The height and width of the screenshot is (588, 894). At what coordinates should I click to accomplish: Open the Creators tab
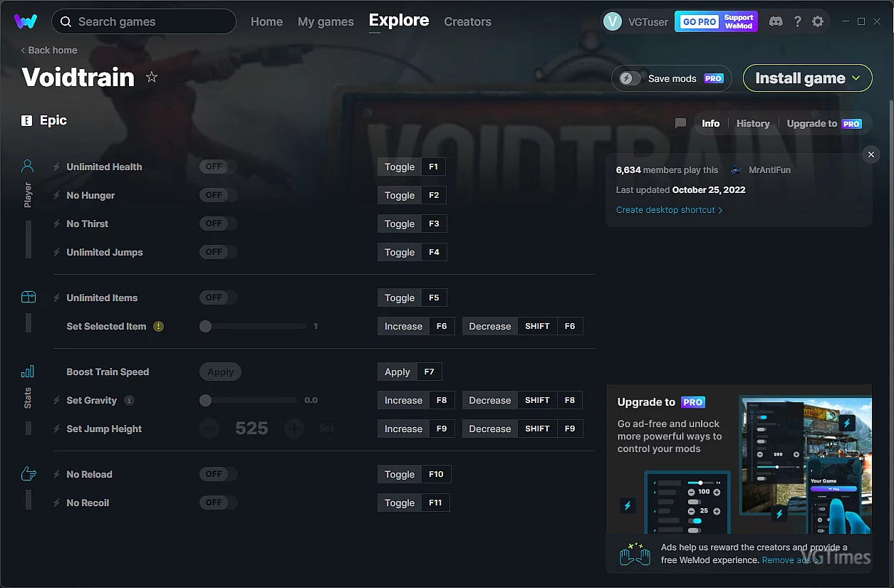pos(467,21)
